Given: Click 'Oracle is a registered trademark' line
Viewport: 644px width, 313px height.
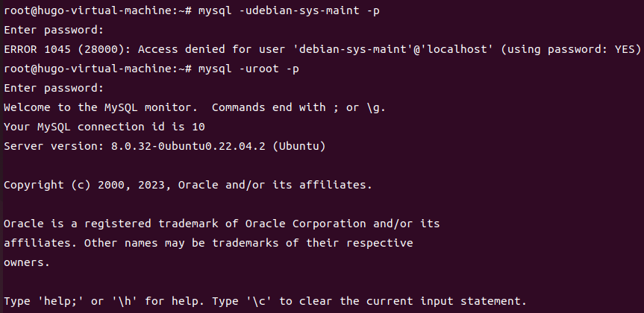Looking at the screenshot, I should point(222,224).
